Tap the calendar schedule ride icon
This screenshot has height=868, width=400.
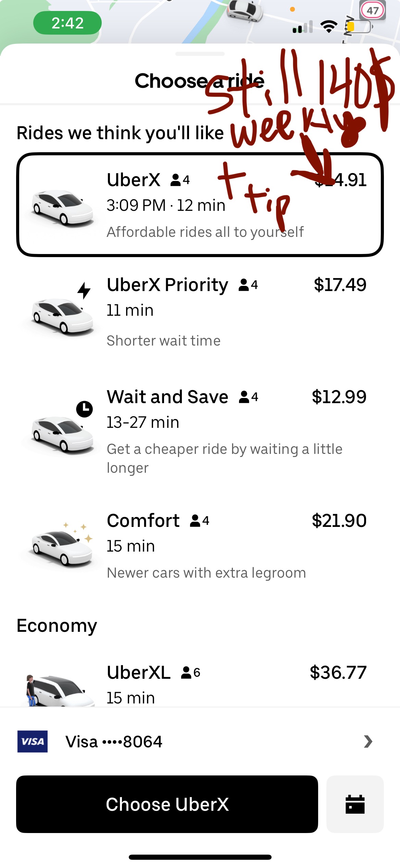click(x=355, y=804)
